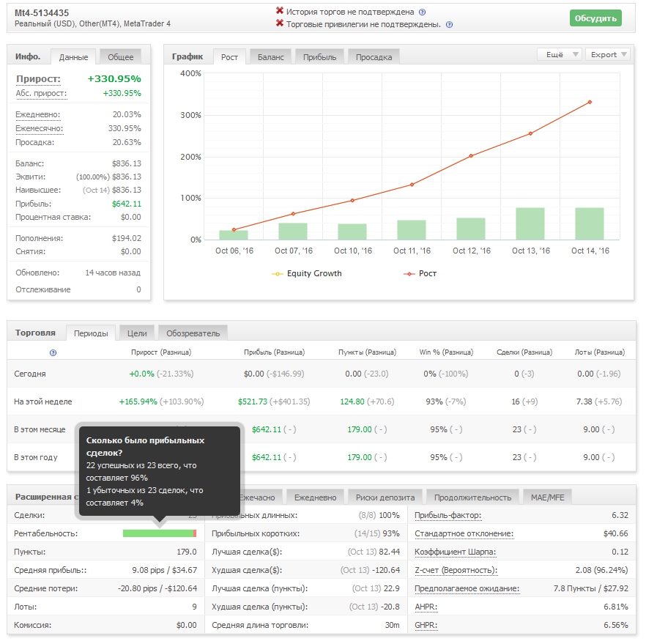
Task: Click the $836.13 Баланс value
Action: point(127,163)
